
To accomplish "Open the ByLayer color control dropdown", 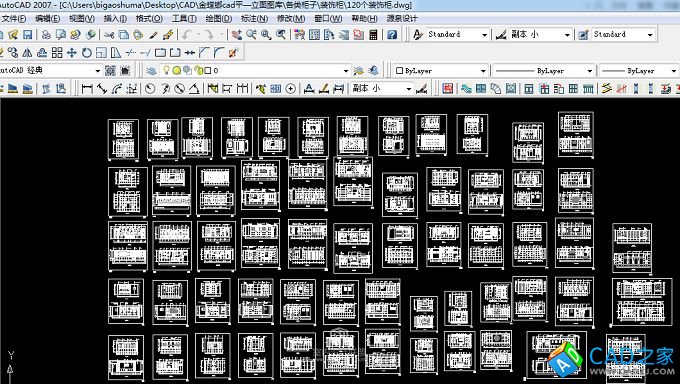I will point(441,70).
